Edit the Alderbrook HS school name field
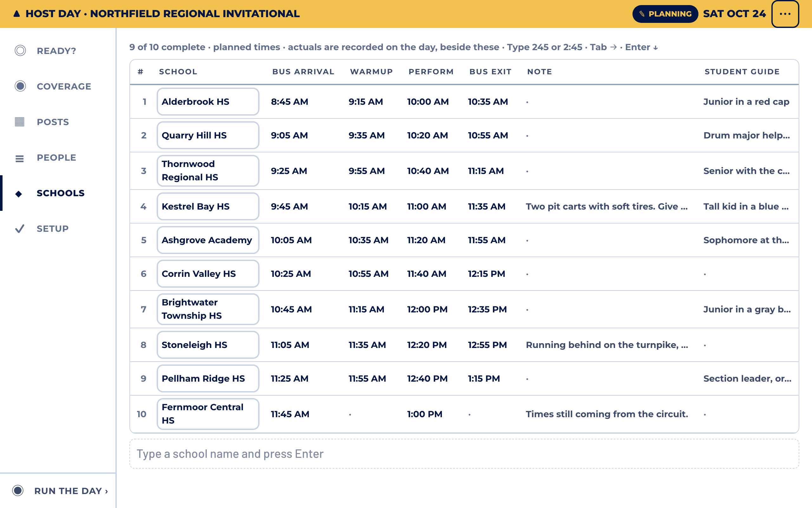This screenshot has height=508, width=812. [208, 102]
